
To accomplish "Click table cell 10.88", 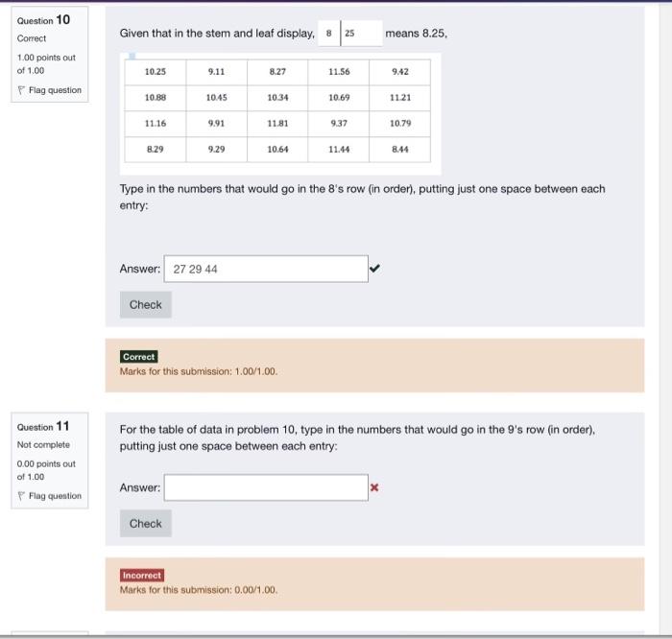I will [x=156, y=98].
